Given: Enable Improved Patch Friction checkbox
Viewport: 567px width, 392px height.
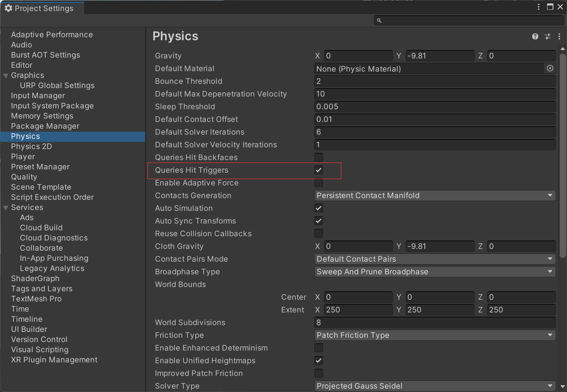Looking at the screenshot, I should coord(318,373).
